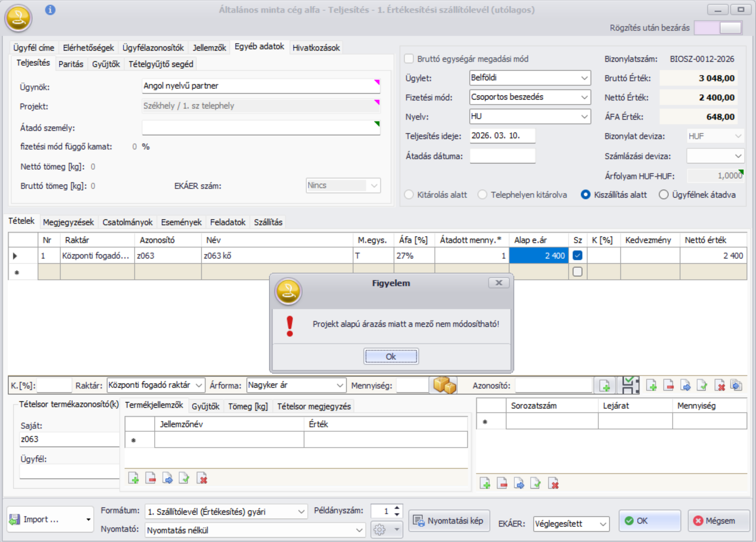Click the printer settings gear icon
The image size is (756, 542).
click(379, 530)
